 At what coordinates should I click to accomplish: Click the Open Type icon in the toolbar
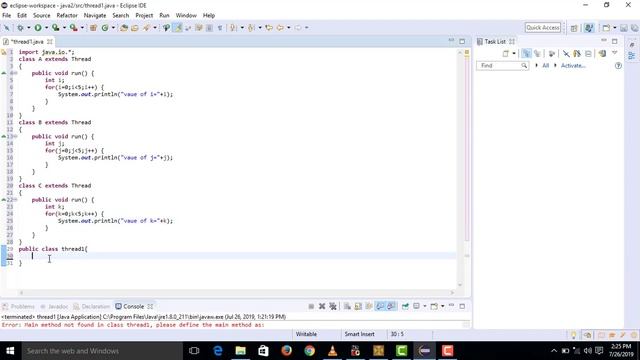[124, 28]
